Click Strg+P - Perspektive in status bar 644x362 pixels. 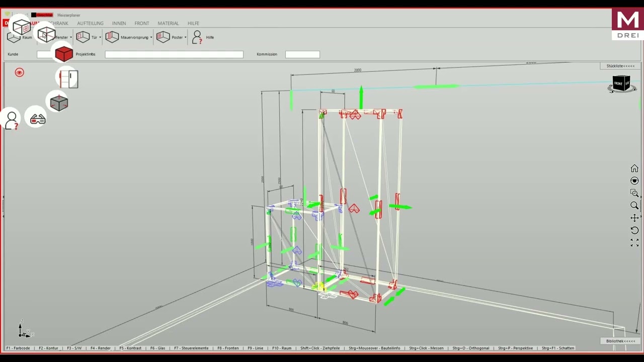tap(516, 348)
